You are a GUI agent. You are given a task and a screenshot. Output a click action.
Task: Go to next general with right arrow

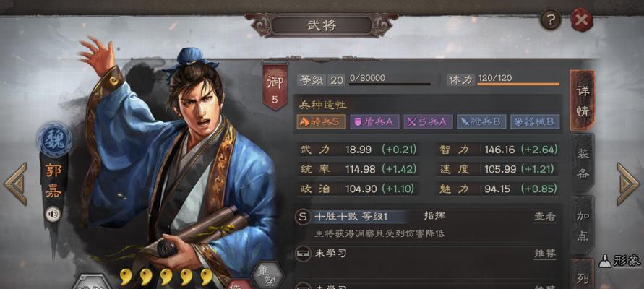[x=627, y=184]
